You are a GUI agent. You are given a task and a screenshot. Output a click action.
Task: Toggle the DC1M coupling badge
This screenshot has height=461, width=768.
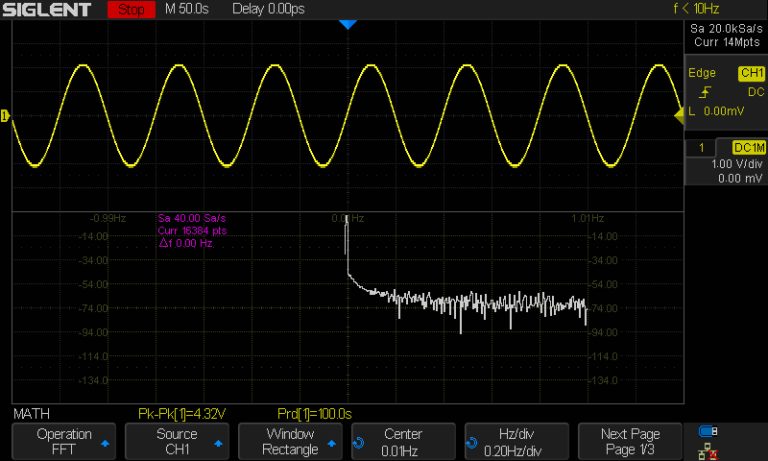tap(748, 148)
